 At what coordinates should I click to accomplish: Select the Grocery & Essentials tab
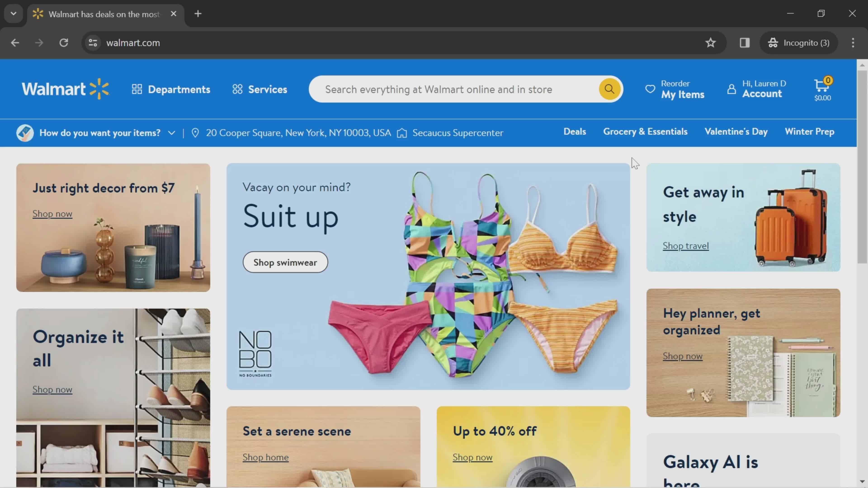(645, 131)
